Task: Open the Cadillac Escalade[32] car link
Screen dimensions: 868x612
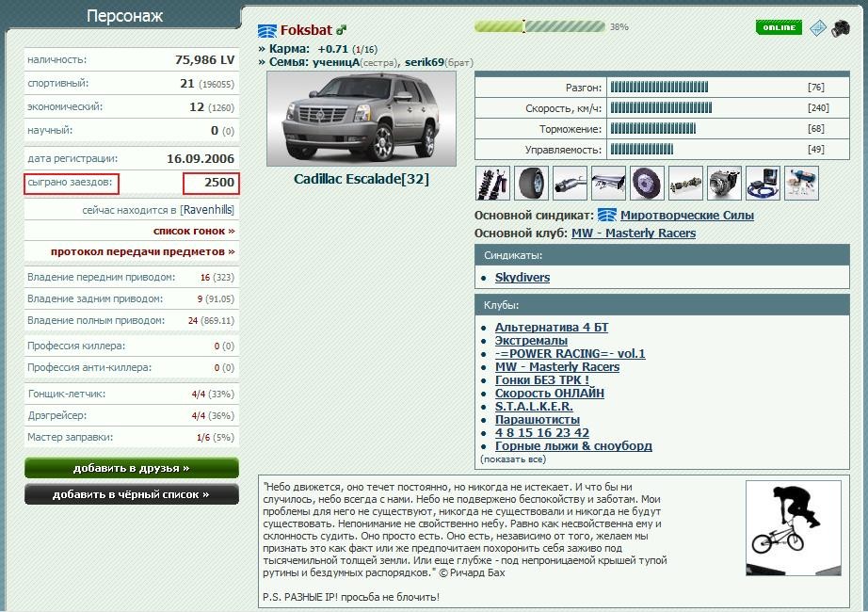Action: (x=362, y=179)
